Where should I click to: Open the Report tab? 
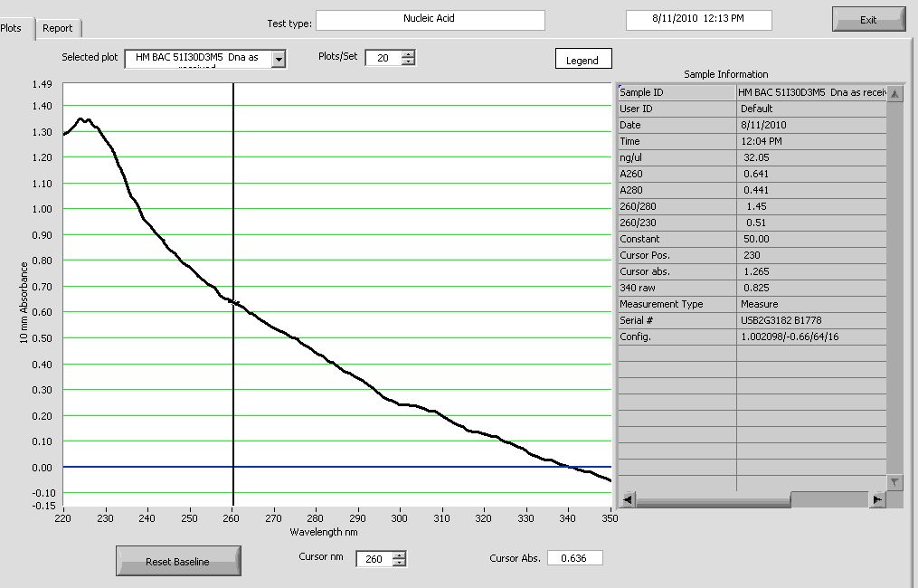(x=57, y=28)
